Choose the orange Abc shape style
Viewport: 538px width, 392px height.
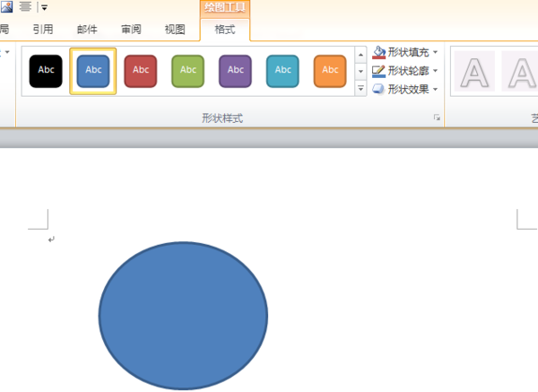[330, 71]
